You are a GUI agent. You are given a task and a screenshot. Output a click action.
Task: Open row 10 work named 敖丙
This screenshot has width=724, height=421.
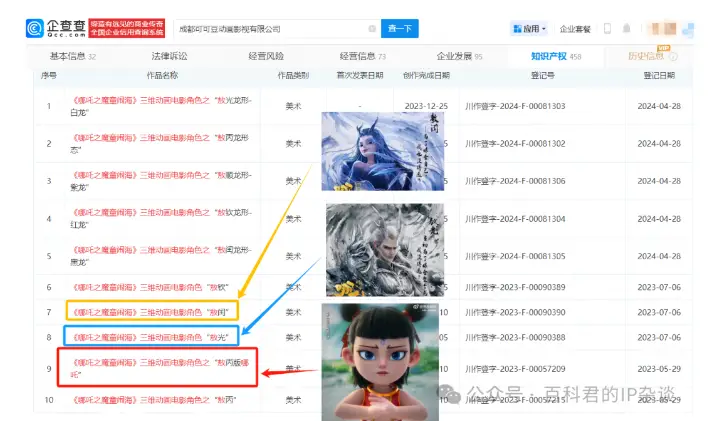click(x=154, y=400)
